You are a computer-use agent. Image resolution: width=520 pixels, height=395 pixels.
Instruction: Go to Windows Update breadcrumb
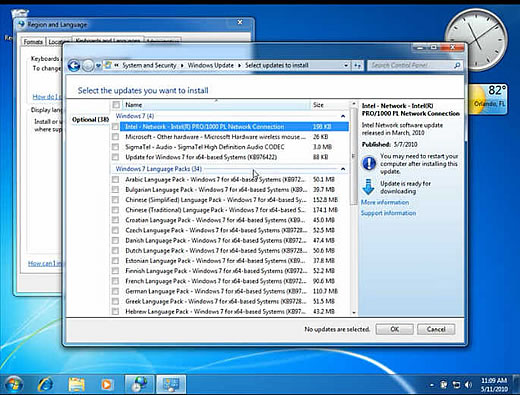211,65
